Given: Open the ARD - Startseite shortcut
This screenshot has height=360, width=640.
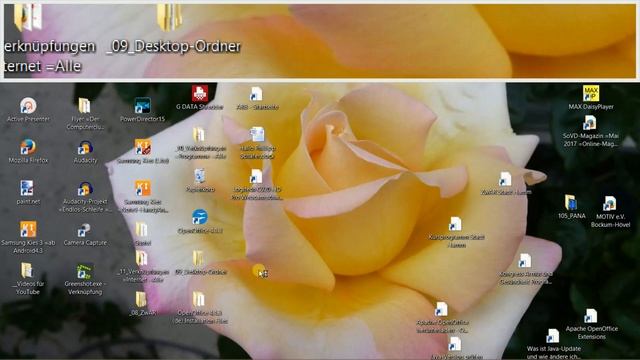Looking at the screenshot, I should (256, 94).
